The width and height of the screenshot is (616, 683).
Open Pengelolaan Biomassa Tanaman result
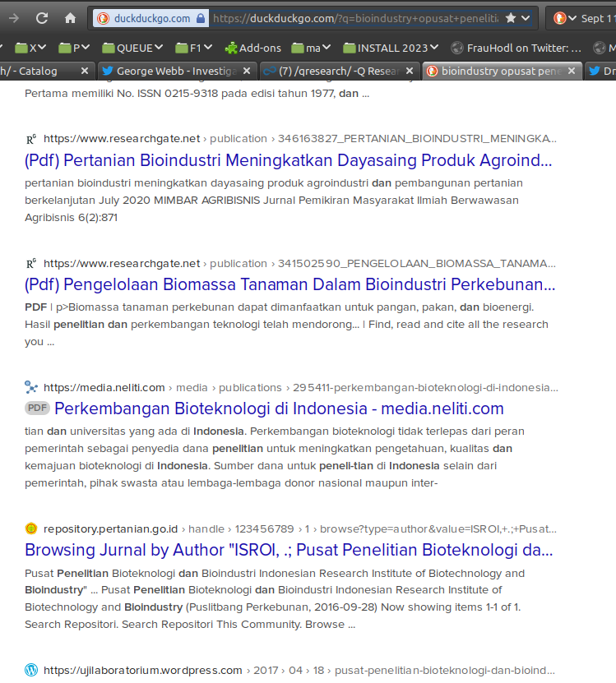pyautogui.click(x=290, y=284)
